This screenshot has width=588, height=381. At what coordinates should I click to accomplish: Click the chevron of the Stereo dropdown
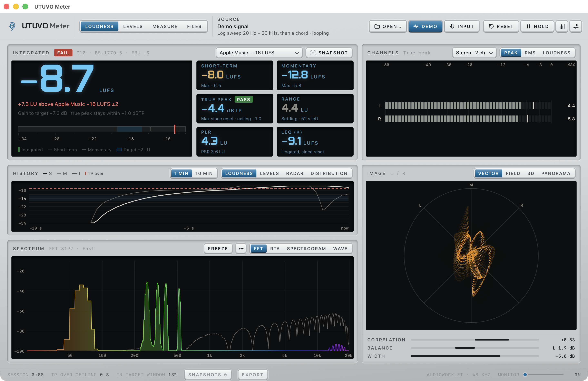click(491, 53)
